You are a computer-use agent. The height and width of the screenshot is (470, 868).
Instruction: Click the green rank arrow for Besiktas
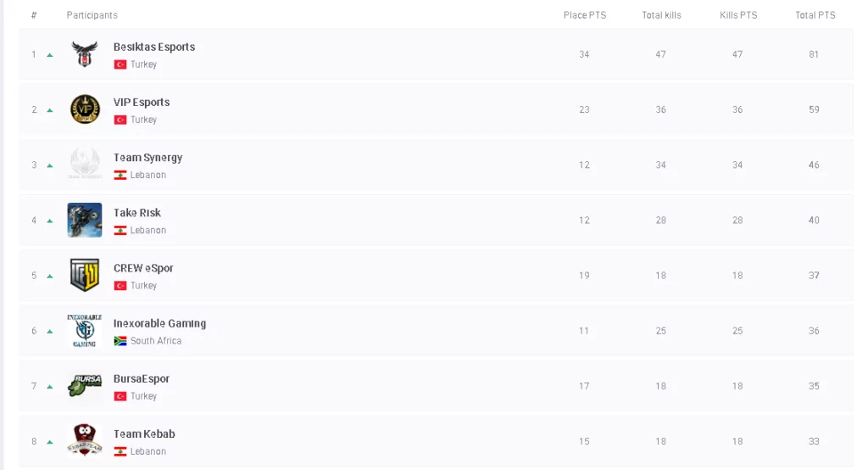coord(50,55)
